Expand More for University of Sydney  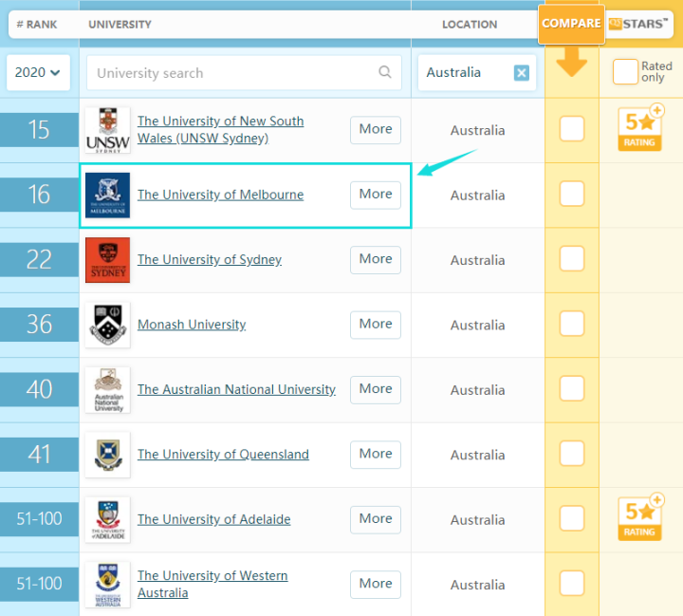coord(376,259)
